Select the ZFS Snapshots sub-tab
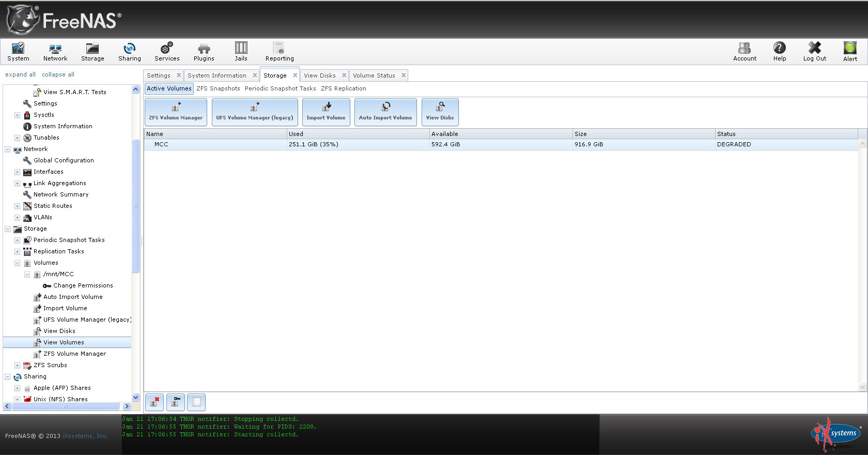This screenshot has height=455, width=868. tap(219, 88)
